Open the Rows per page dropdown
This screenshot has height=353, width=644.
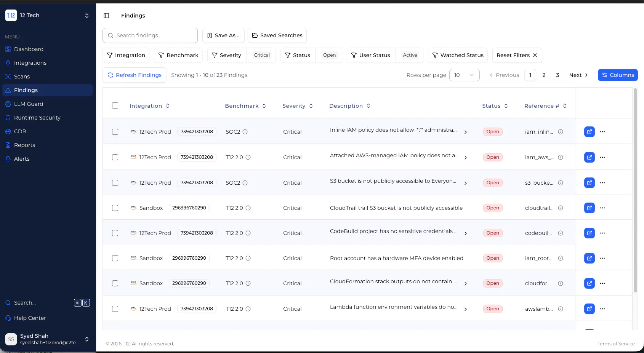pyautogui.click(x=464, y=75)
